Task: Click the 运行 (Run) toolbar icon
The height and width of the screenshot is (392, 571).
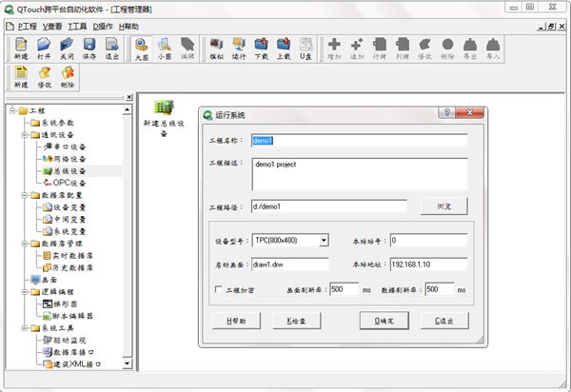Action: point(238,48)
